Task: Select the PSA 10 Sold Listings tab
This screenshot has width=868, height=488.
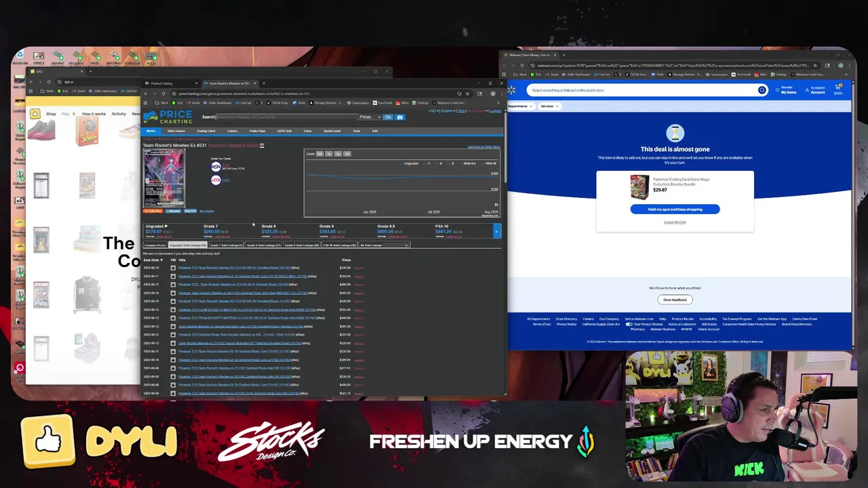Action: coord(339,245)
